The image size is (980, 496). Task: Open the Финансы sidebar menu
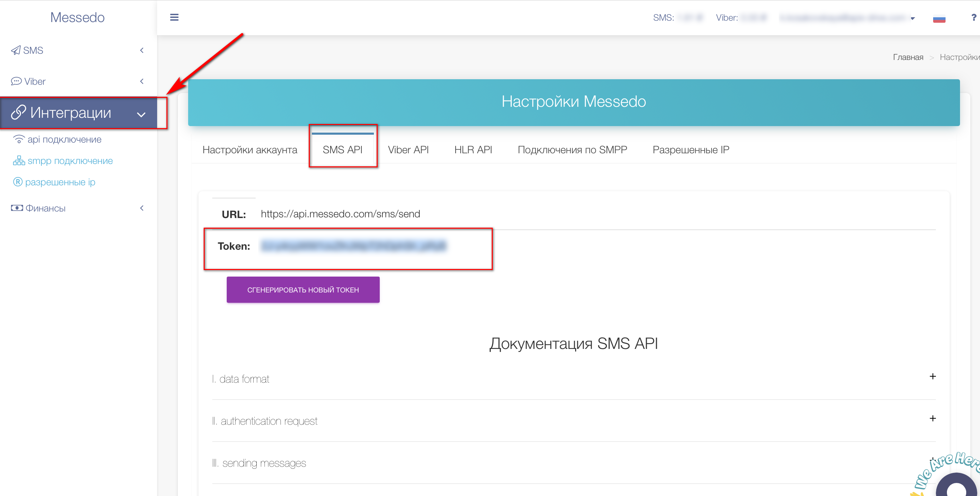78,208
